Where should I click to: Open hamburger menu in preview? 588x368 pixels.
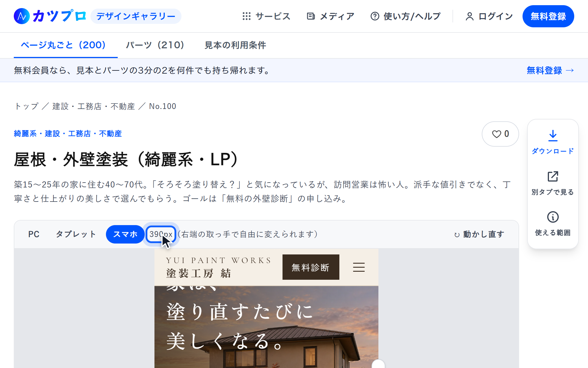(359, 267)
